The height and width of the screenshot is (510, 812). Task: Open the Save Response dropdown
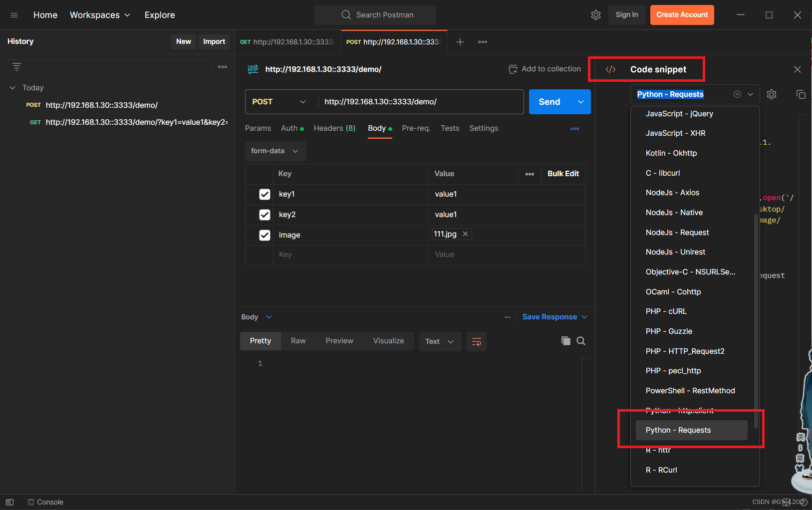(555, 317)
